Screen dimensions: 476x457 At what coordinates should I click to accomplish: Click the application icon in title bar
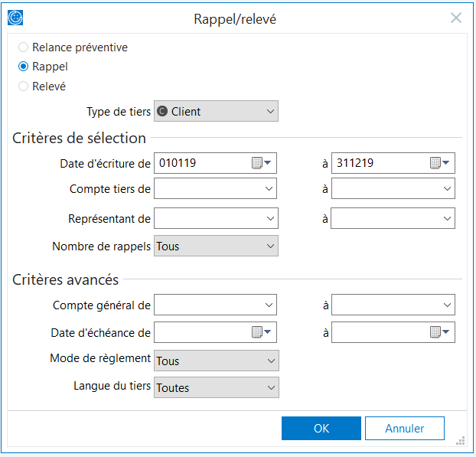[15, 18]
